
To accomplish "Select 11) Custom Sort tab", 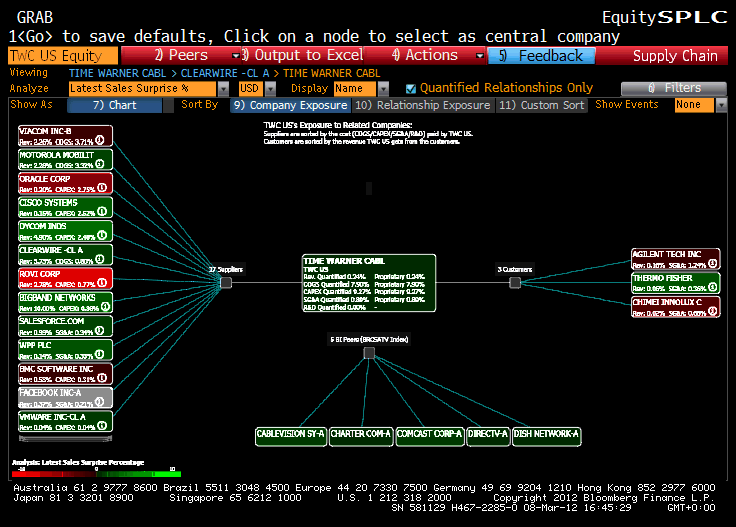I will pyautogui.click(x=541, y=106).
